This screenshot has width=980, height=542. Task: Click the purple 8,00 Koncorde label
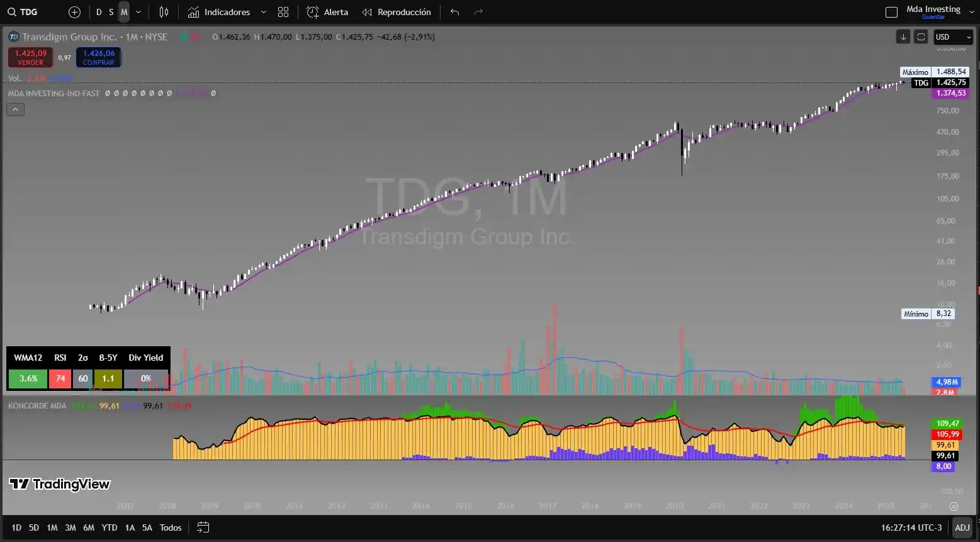point(943,466)
